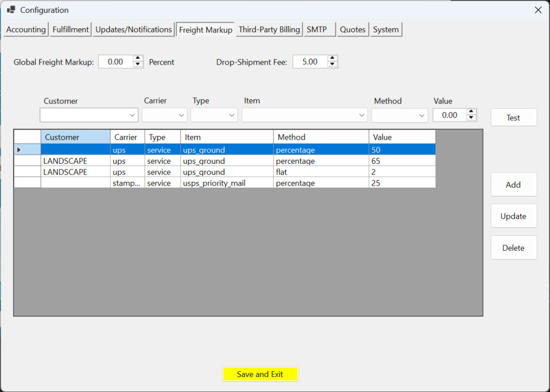Increment the Value field up arrow
Image resolution: width=550 pixels, height=392 pixels.
tap(472, 112)
